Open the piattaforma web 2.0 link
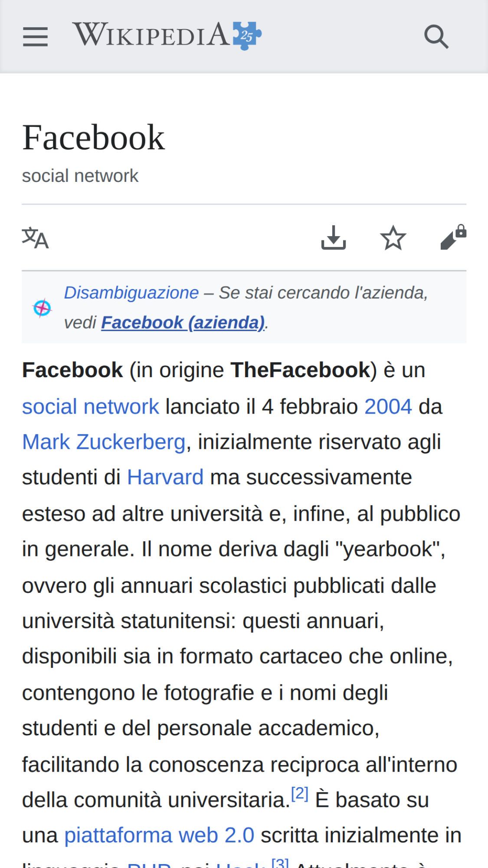Viewport: 488px width, 868px height. click(159, 835)
